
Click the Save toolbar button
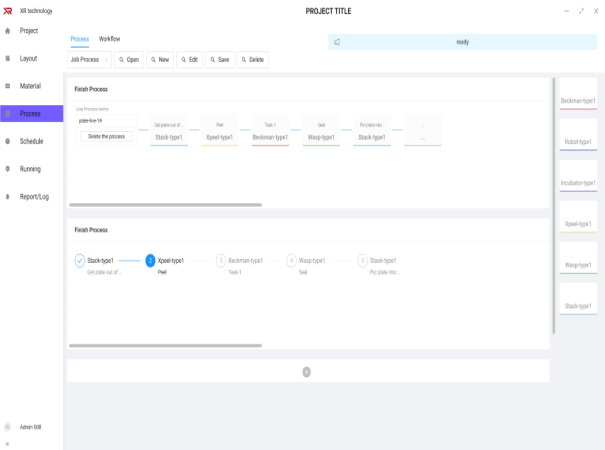(219, 60)
